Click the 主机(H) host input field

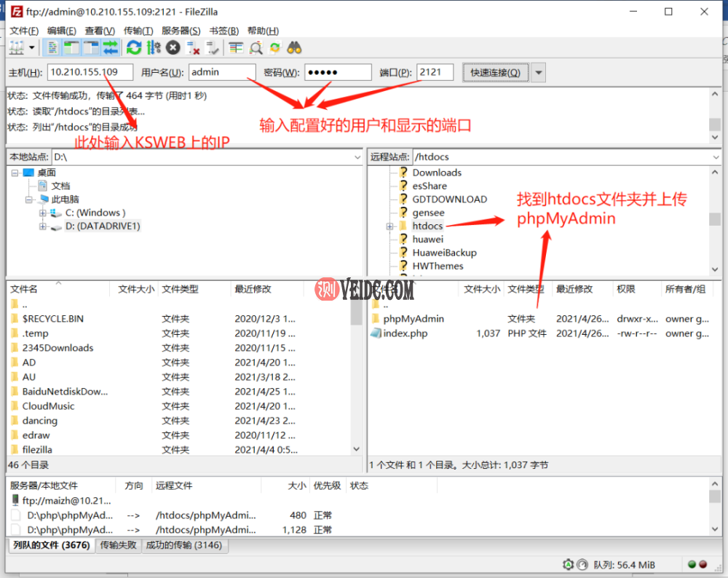90,72
